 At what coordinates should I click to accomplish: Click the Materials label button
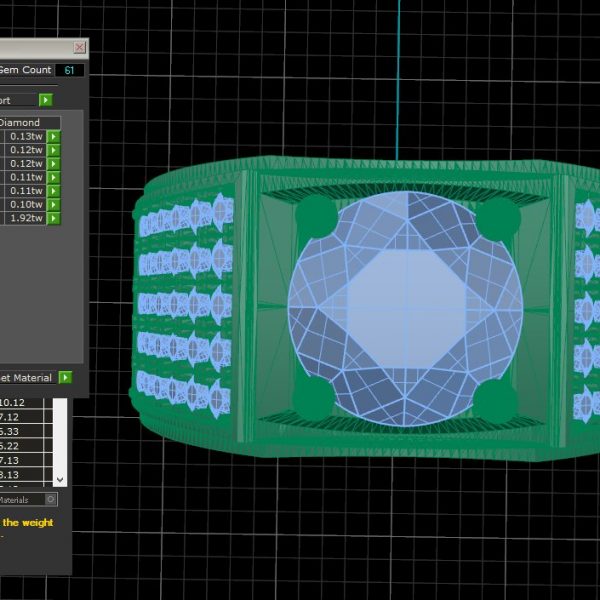click(22, 500)
